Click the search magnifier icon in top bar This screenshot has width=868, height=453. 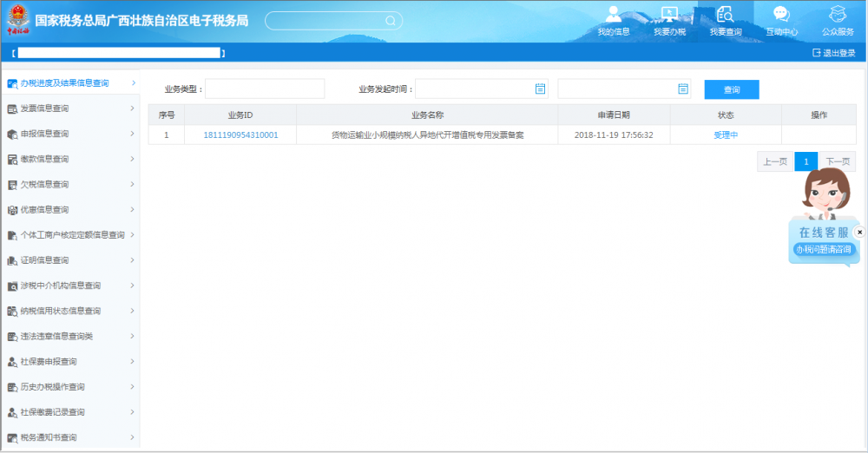click(x=391, y=21)
